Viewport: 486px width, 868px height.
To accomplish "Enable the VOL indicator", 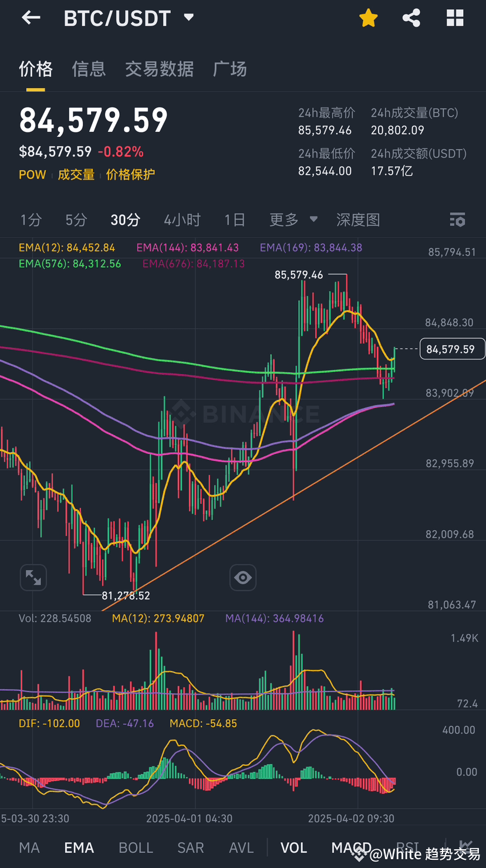I will 293,847.
